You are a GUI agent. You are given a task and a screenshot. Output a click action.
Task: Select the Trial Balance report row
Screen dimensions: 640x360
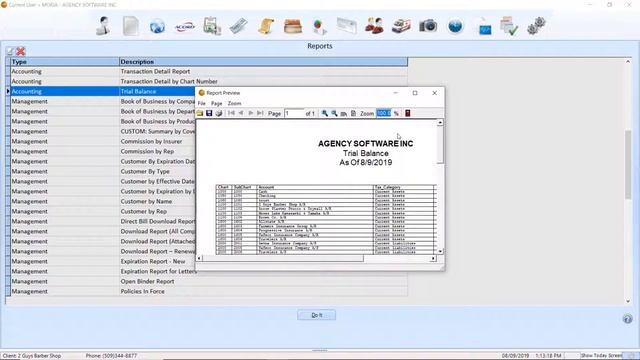(x=102, y=91)
